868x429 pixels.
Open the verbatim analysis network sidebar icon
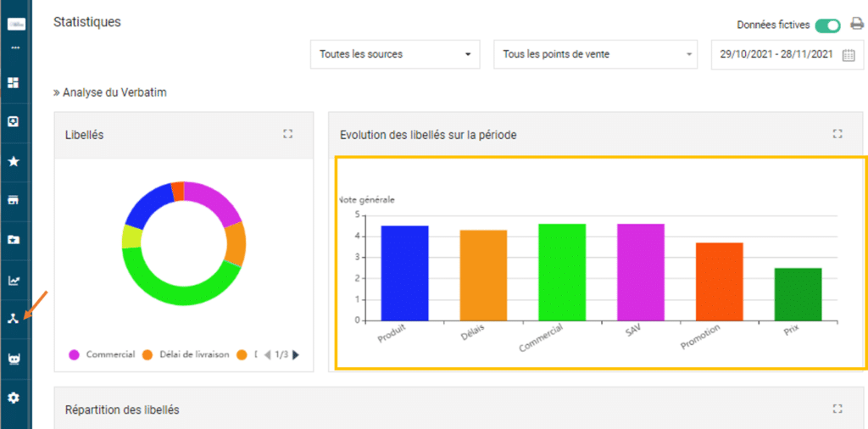point(14,319)
